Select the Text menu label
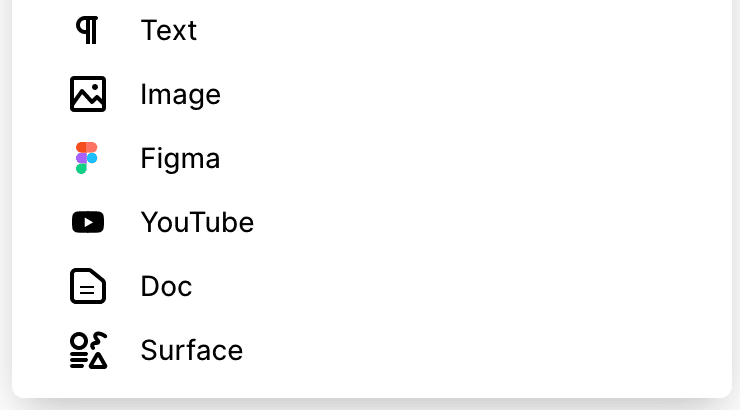The width and height of the screenshot is (740, 410). click(x=168, y=30)
